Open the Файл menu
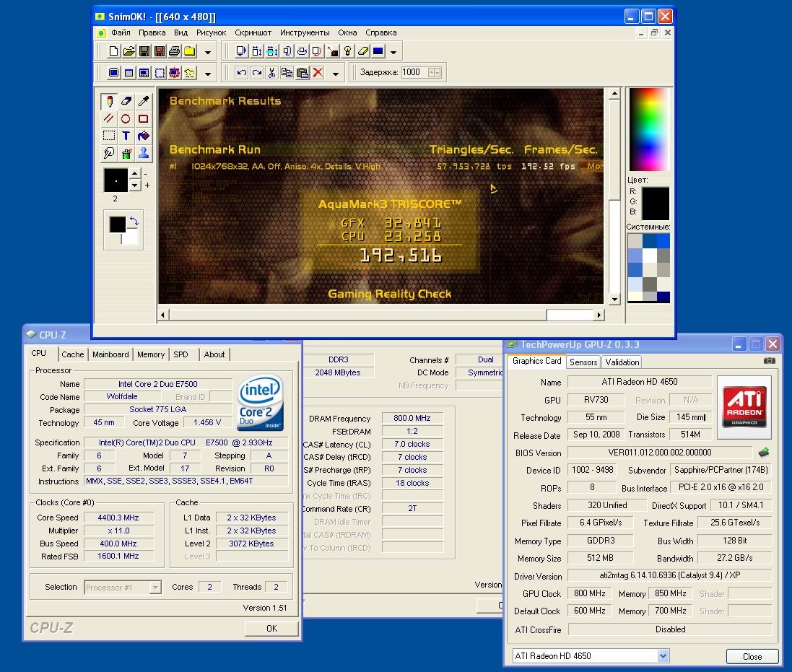792x672 pixels. tap(121, 32)
